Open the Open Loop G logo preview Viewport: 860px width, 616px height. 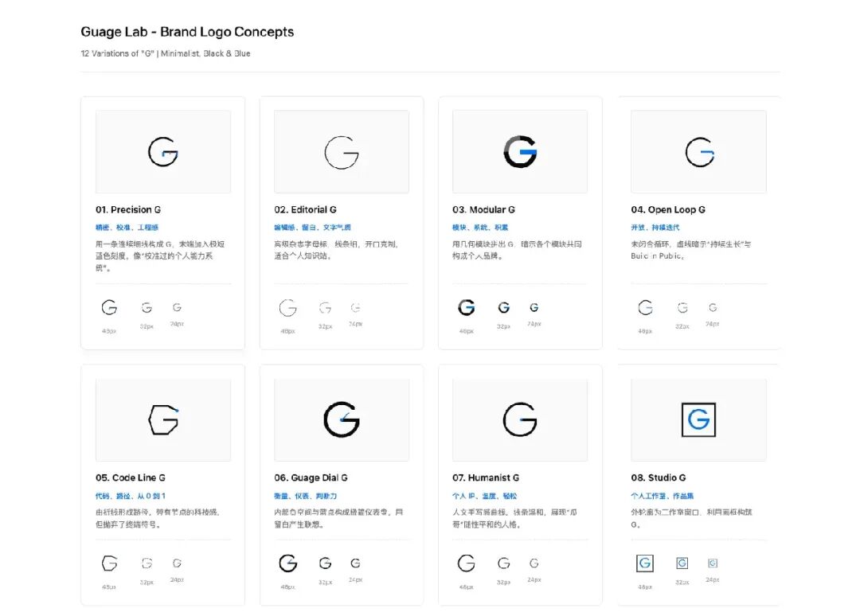[x=698, y=152]
